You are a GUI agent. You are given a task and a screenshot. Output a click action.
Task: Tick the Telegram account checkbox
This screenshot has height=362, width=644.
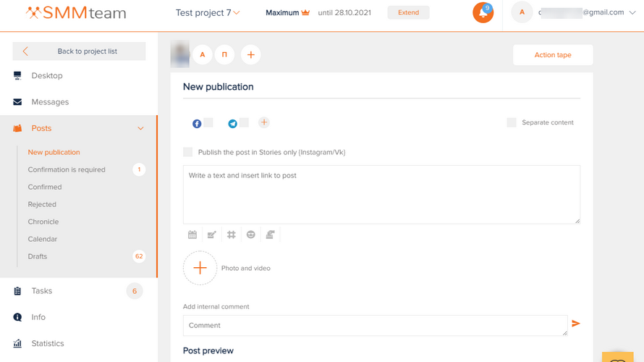pyautogui.click(x=244, y=122)
